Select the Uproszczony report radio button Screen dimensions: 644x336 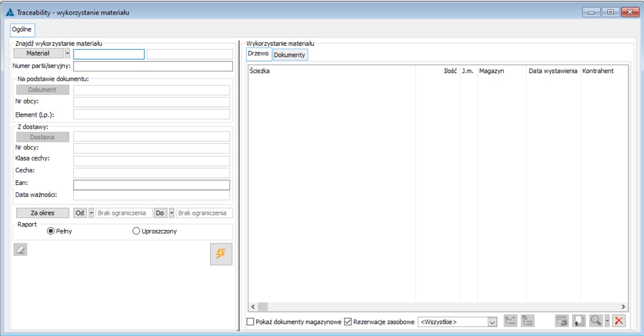point(136,231)
